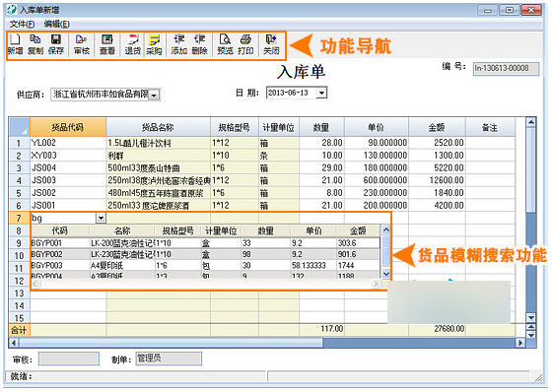Screen dimensions: 552x392
Task: Click the 关闭 (Close) toolbar icon
Action: (x=271, y=44)
